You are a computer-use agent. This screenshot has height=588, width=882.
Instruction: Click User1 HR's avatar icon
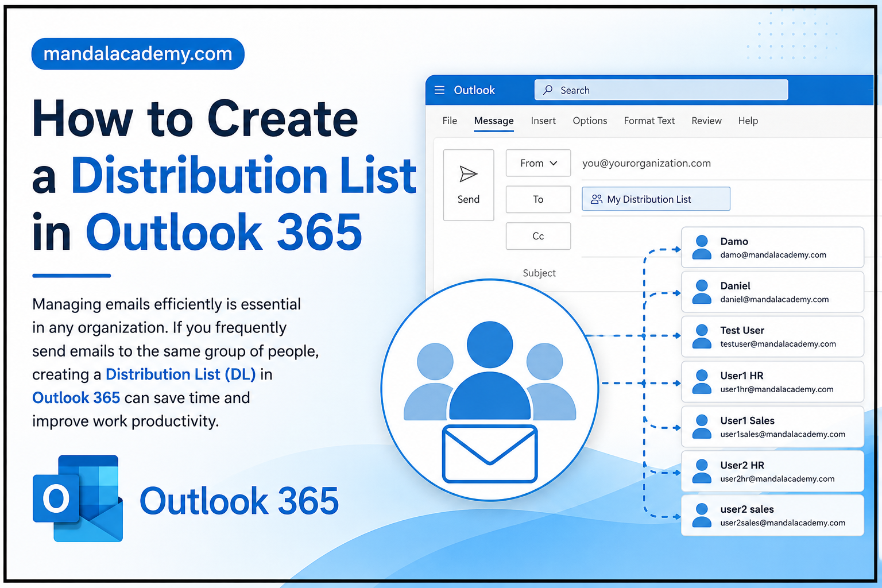(x=702, y=382)
